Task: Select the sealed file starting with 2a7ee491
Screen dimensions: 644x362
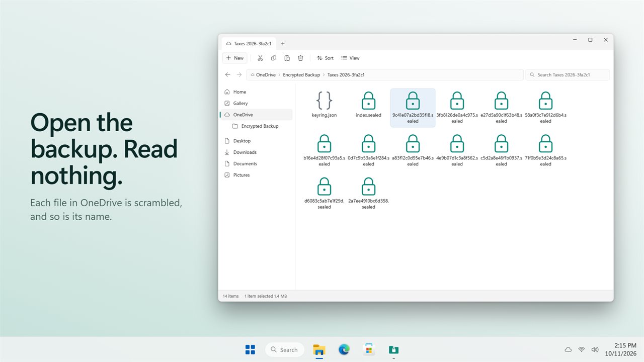Action: (369, 193)
